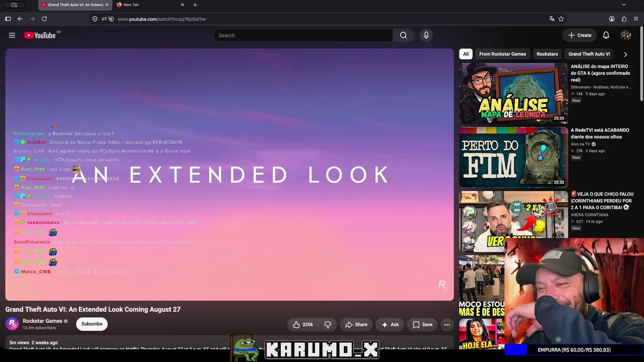Go forward with the browser forward arrow
The image size is (644, 362).
coord(32,19)
